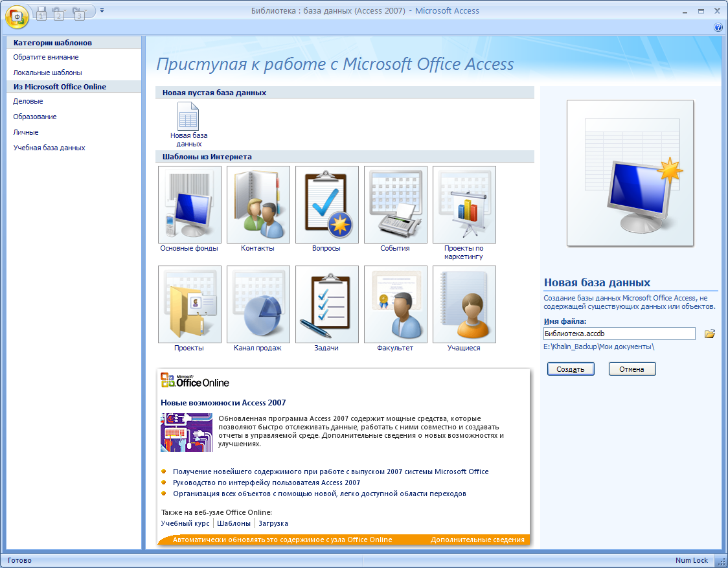This screenshot has height=568, width=728.
Task: Click the file path E:\Khalin_Backup\Мои документы\
Action: [599, 346]
